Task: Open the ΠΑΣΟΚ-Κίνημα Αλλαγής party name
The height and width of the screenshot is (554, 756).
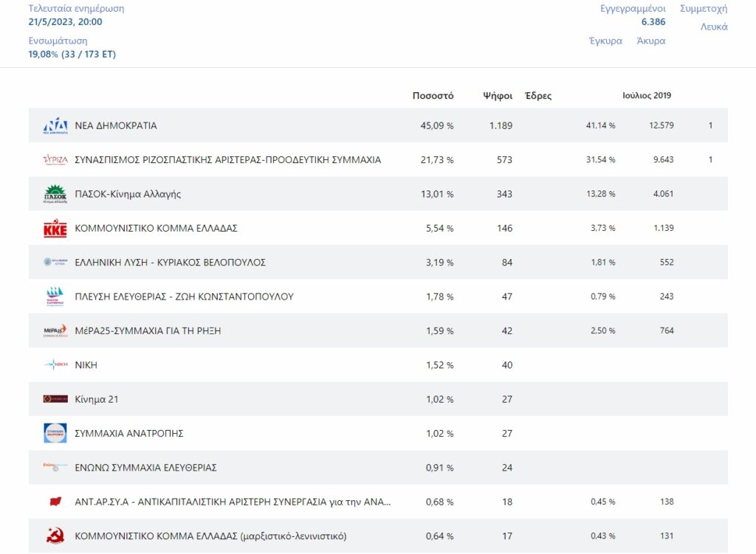Action: (128, 194)
